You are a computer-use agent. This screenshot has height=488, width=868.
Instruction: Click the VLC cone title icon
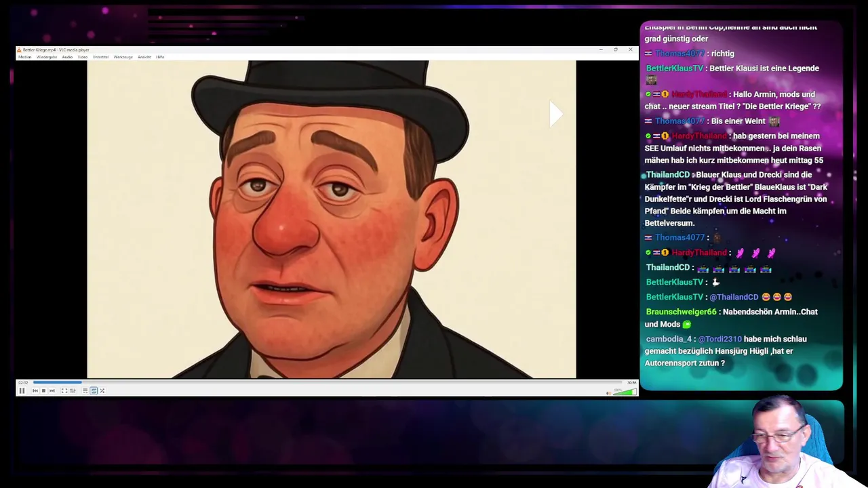click(20, 49)
